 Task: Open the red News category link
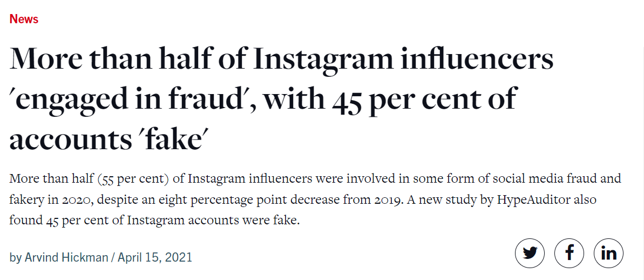(x=24, y=19)
